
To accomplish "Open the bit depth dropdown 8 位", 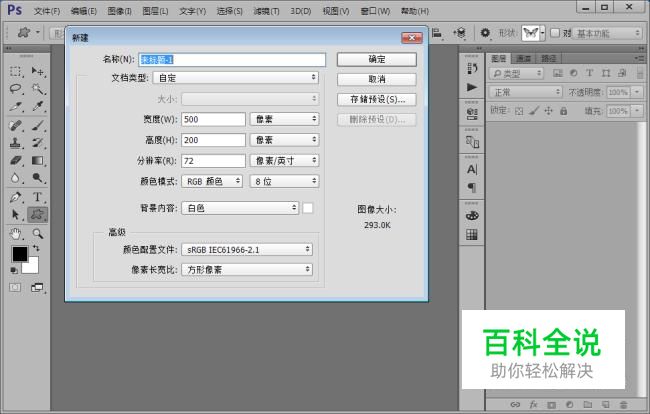I will (x=284, y=182).
